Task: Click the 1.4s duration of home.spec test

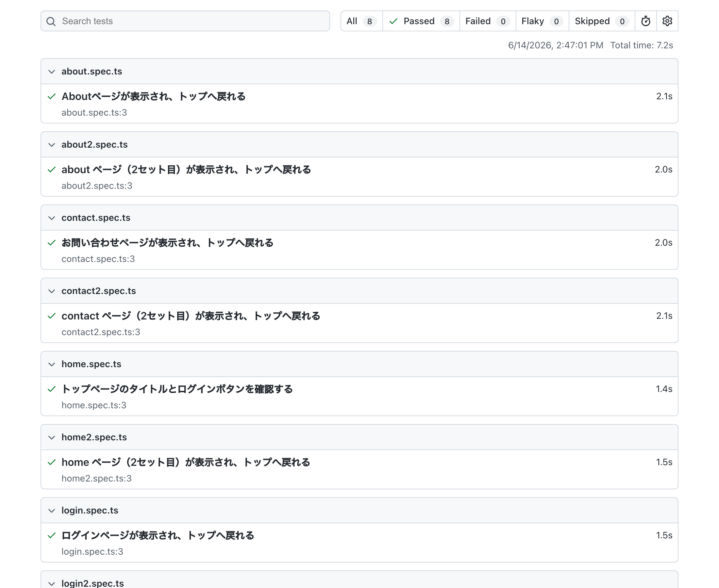Action: coord(664,389)
